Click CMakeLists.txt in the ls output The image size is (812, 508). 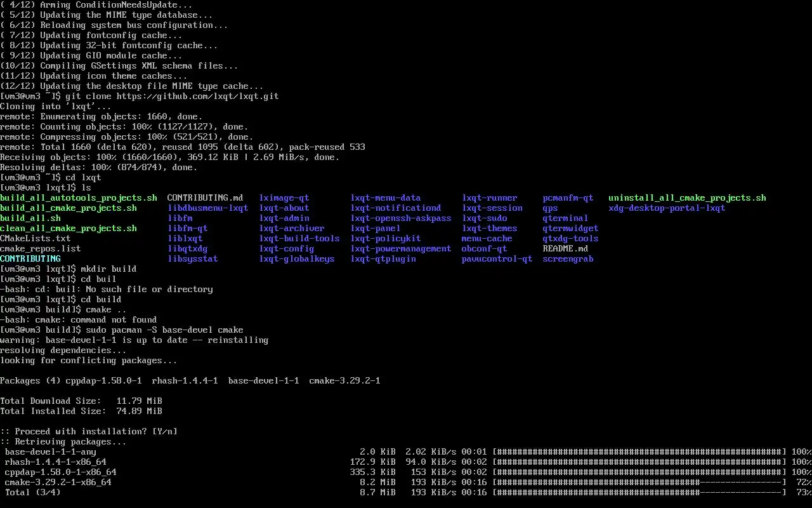coord(36,239)
